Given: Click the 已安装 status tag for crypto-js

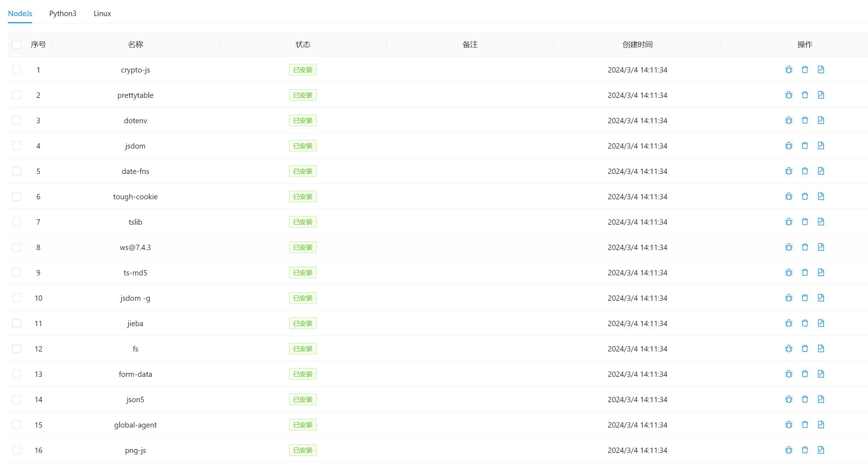Looking at the screenshot, I should [x=303, y=70].
